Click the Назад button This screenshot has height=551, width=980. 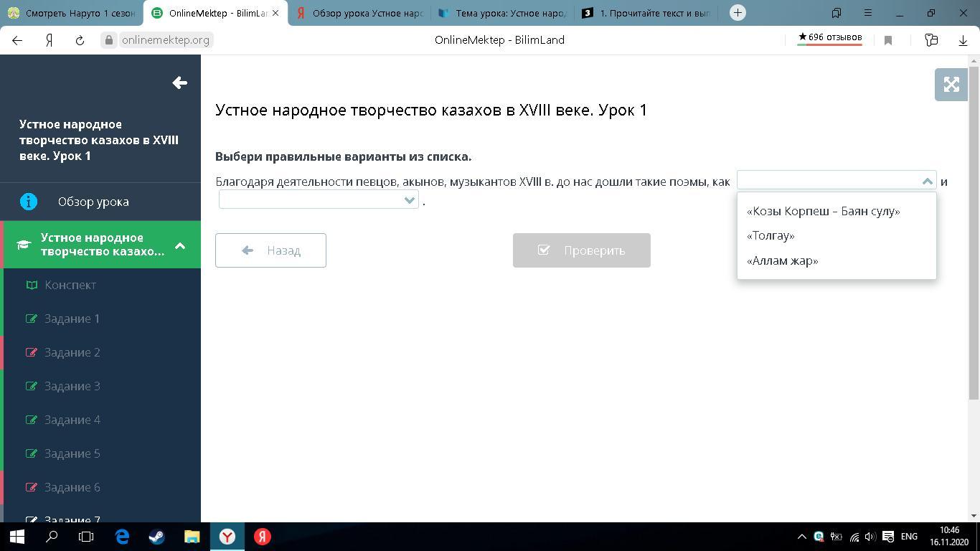(x=270, y=250)
